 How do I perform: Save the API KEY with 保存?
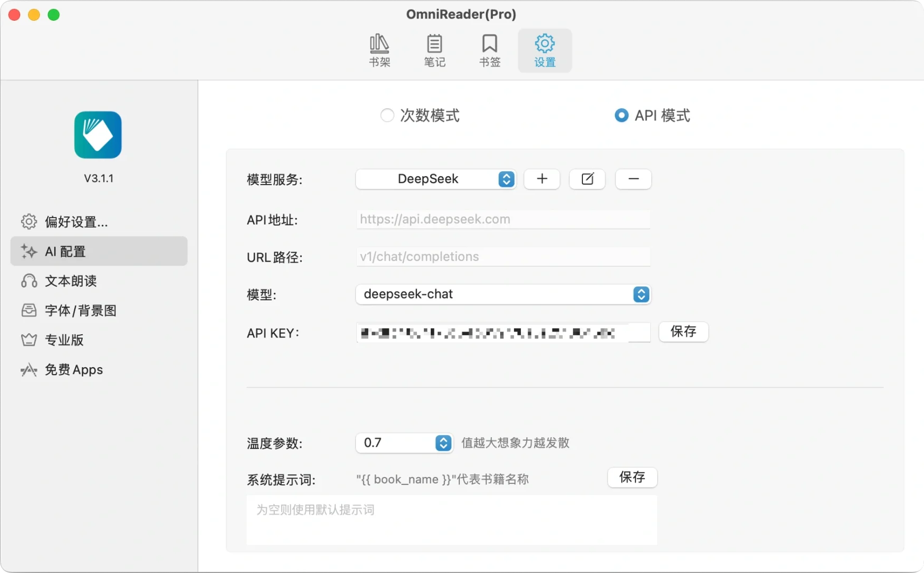[683, 332]
